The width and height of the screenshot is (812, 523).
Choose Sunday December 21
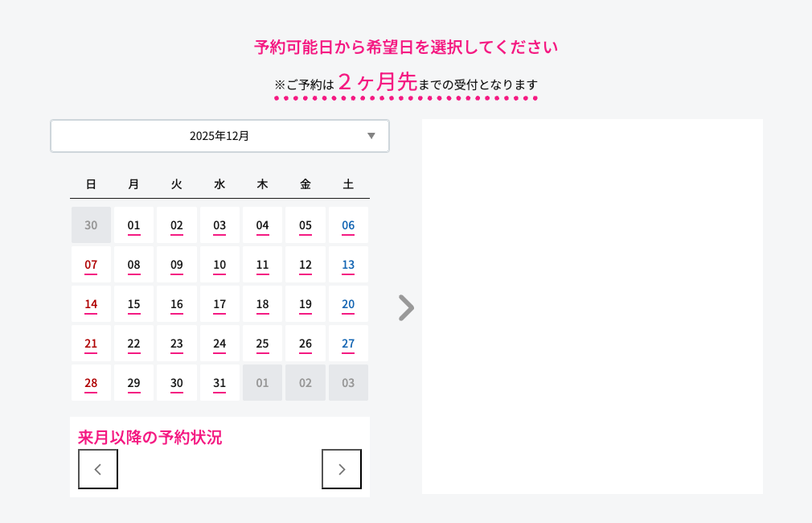pos(91,344)
